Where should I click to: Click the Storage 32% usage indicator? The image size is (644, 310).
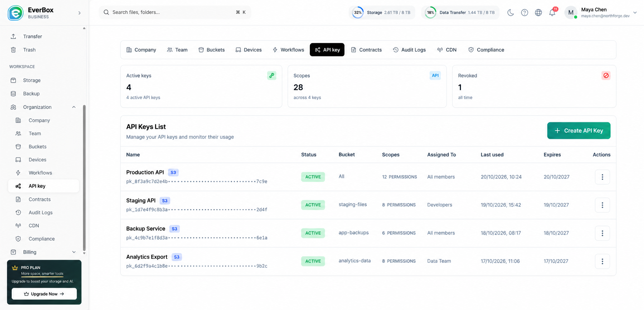(381, 12)
